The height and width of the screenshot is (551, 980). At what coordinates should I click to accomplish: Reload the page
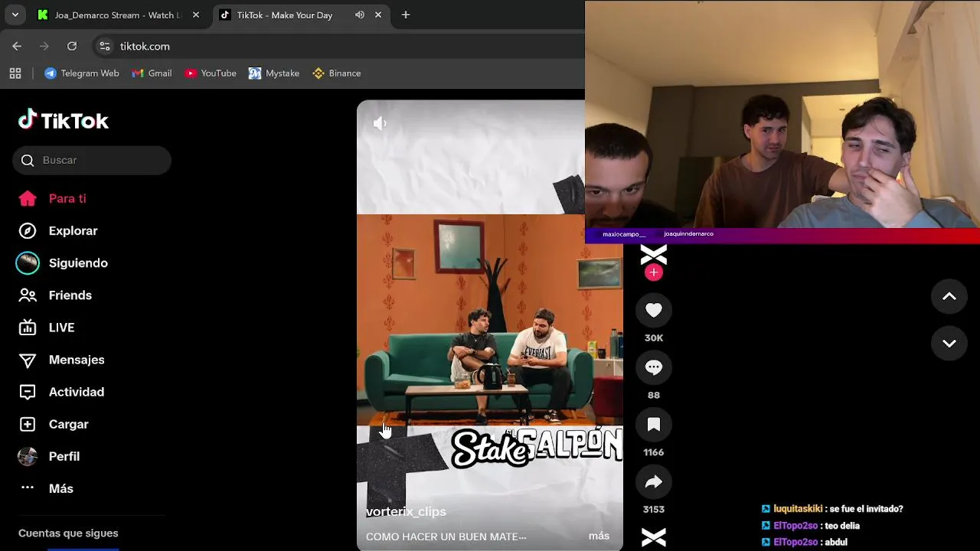72,46
